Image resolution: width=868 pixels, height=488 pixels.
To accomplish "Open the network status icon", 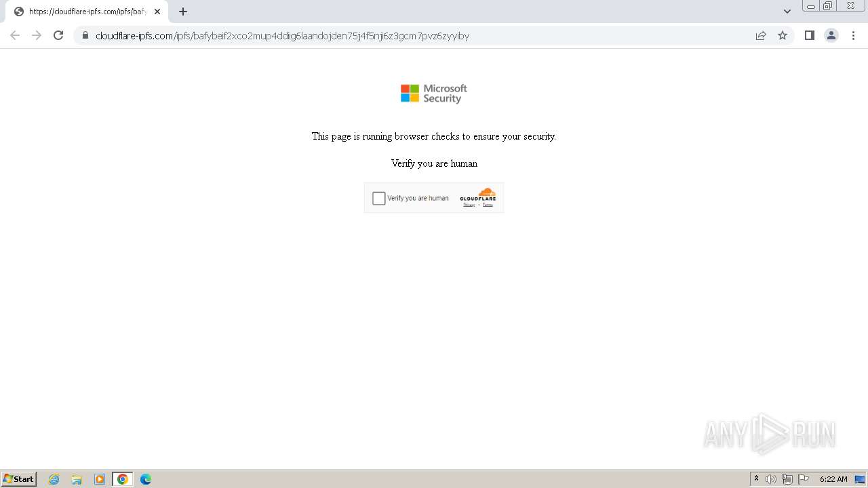I will 787,479.
